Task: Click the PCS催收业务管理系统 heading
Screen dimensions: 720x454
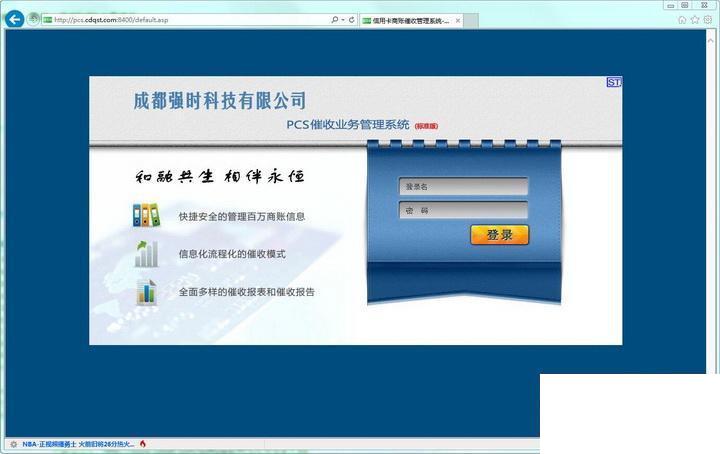Action: tap(348, 124)
